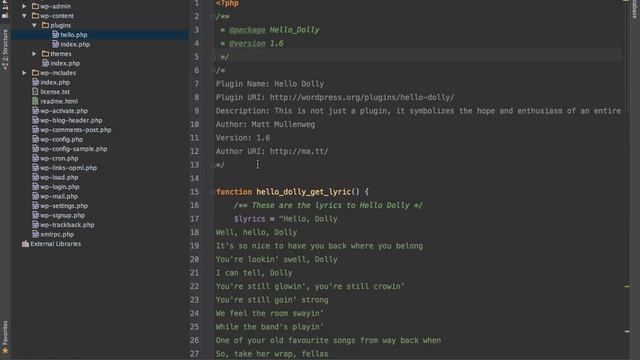The width and height of the screenshot is (640, 360).
Task: Expand the wp-includes folder arrow
Action: [24, 73]
